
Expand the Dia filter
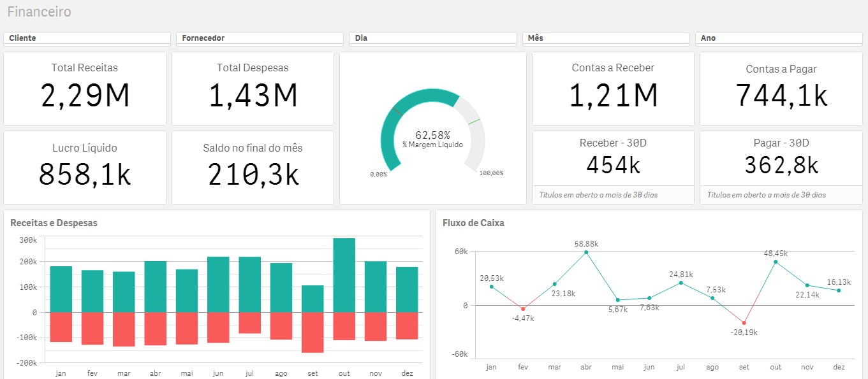tap(432, 38)
